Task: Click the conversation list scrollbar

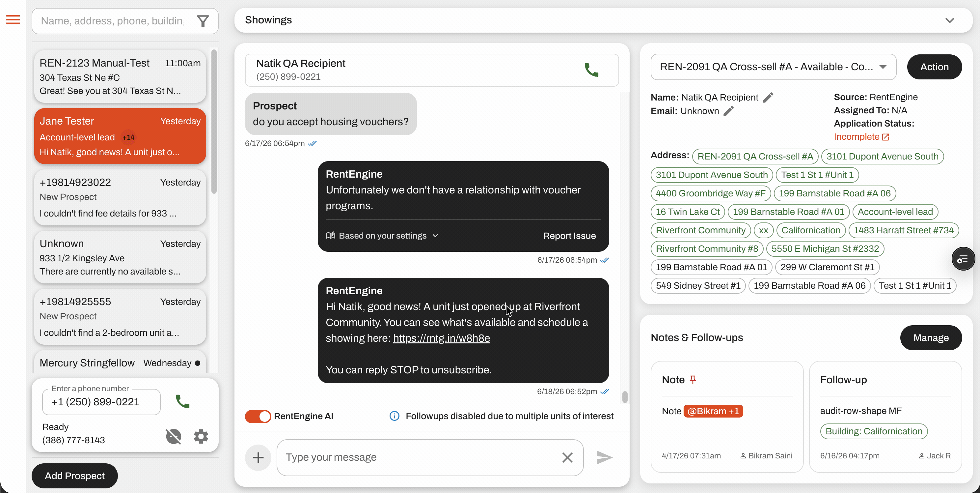Action: [214, 122]
